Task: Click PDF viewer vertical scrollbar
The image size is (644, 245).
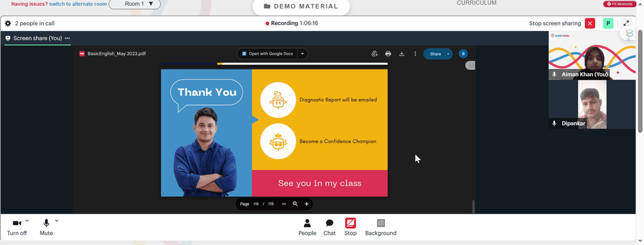Action: 473,206
